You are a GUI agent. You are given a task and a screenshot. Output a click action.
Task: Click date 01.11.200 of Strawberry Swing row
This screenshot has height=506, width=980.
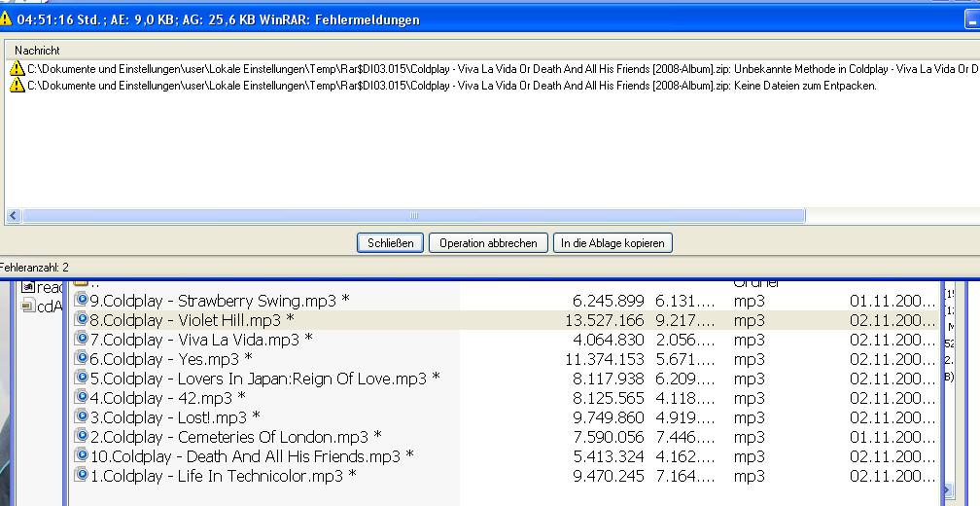(892, 301)
